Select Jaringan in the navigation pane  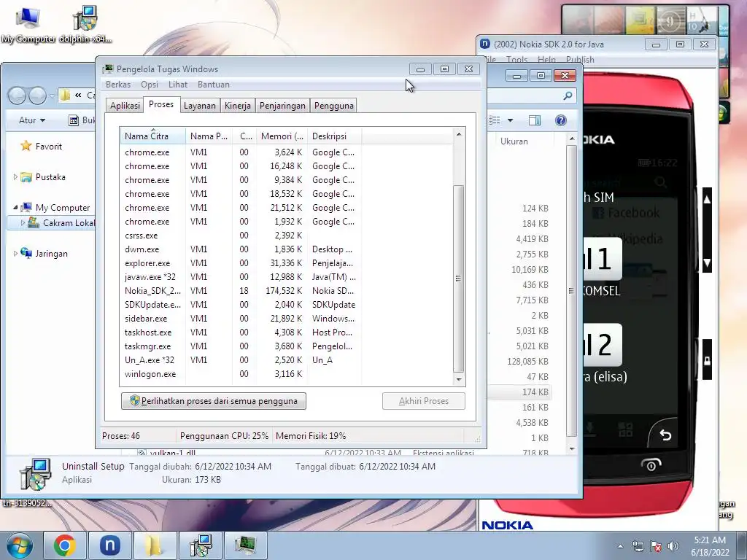[52, 253]
